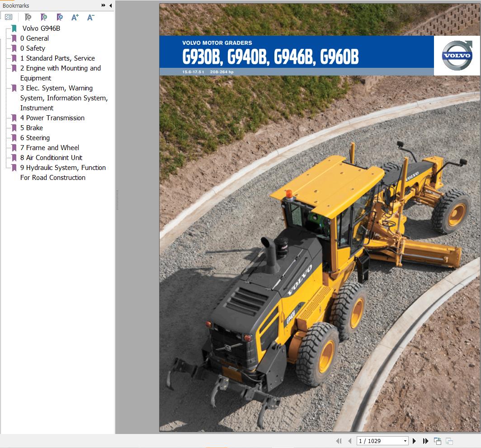This screenshot has height=448, width=481.
Task: Jump to the last page
Action: [x=425, y=441]
